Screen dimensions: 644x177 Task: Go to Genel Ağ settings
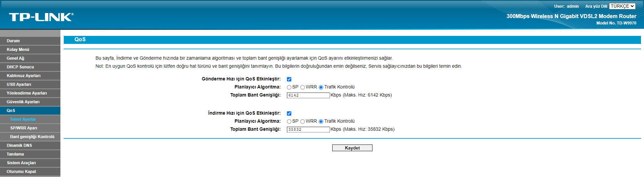point(30,58)
